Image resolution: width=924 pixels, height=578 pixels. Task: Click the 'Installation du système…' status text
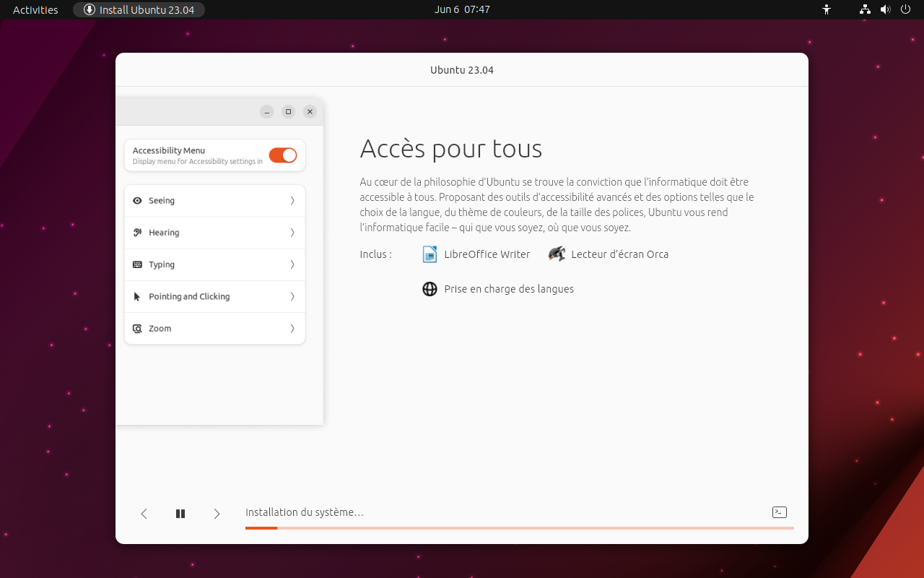[305, 512]
